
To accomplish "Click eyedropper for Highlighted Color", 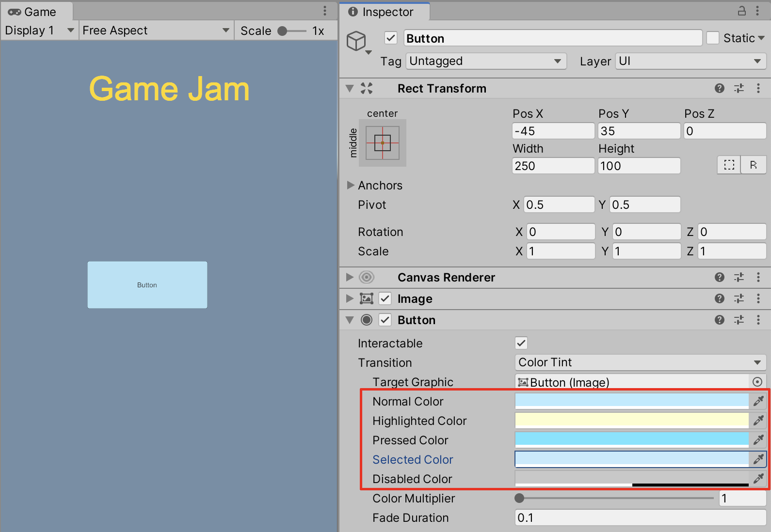I will click(758, 420).
